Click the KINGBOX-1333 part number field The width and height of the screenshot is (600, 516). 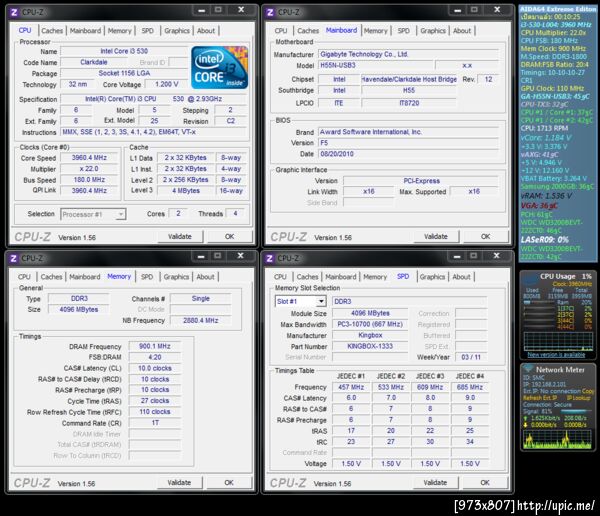(x=370, y=346)
